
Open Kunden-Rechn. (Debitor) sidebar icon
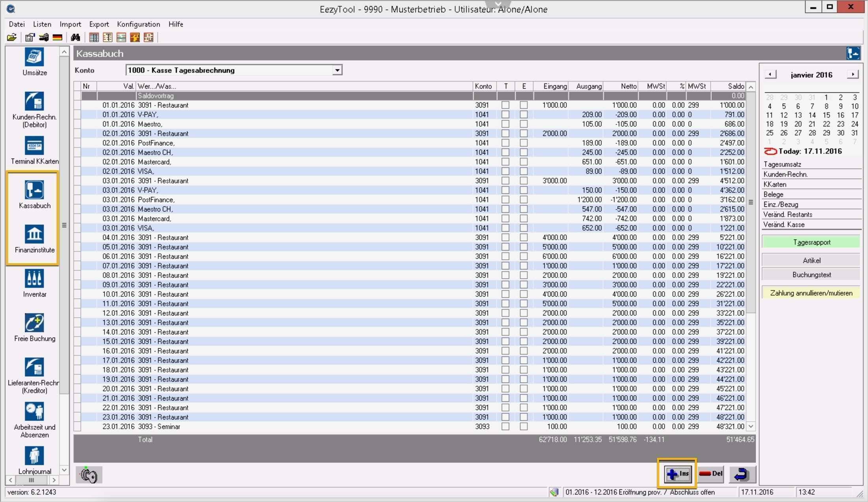[x=34, y=102]
